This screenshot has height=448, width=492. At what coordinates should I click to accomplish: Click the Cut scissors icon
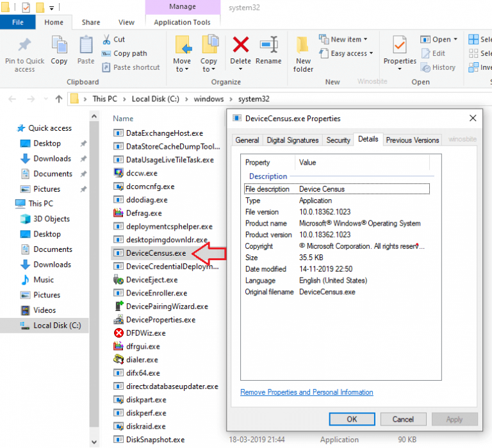(106, 40)
